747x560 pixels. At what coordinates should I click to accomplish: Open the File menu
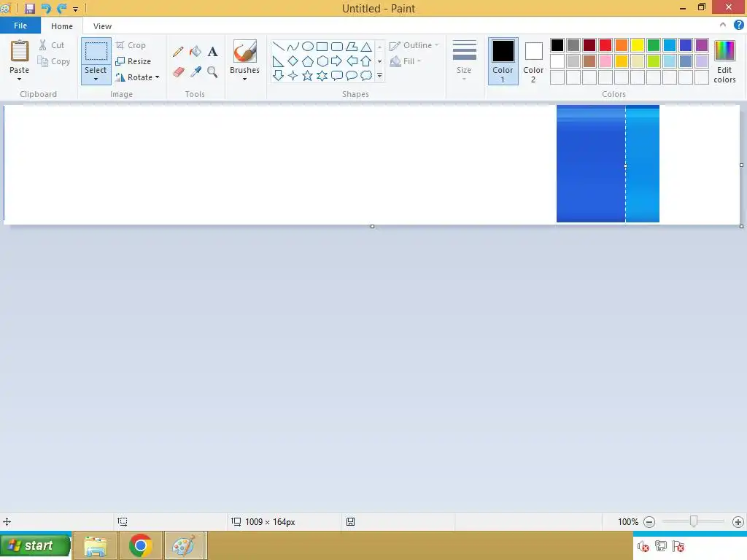pos(20,26)
